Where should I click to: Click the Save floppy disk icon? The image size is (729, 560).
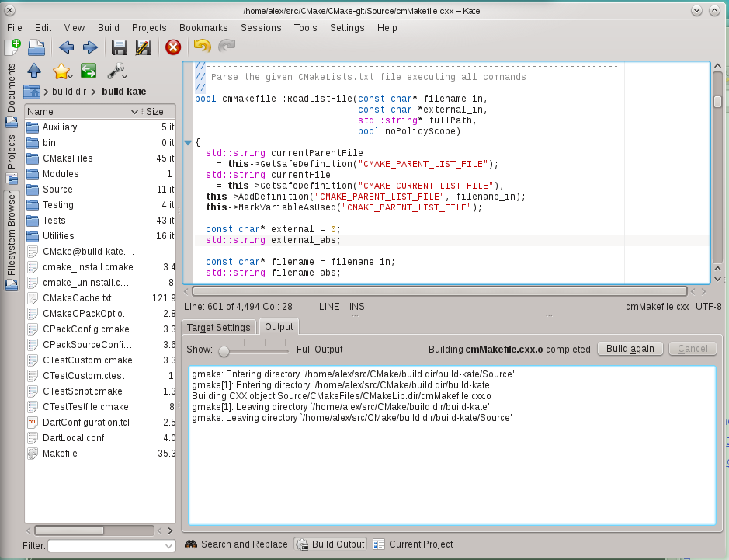(119, 47)
